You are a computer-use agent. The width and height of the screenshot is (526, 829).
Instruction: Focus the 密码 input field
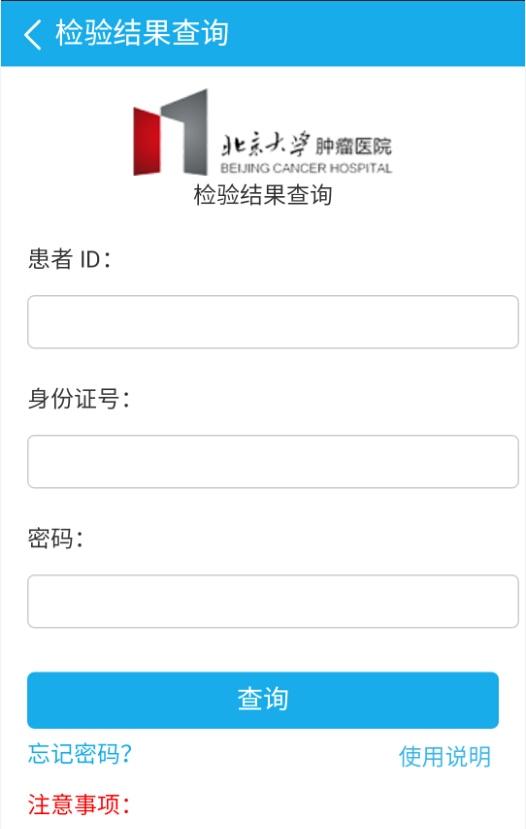(x=273, y=601)
